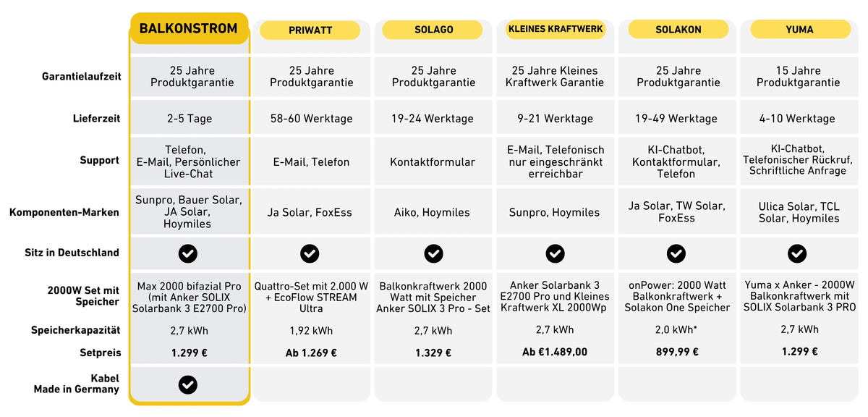Select the YUMA header pill
868x417 pixels.
pyautogui.click(x=799, y=30)
